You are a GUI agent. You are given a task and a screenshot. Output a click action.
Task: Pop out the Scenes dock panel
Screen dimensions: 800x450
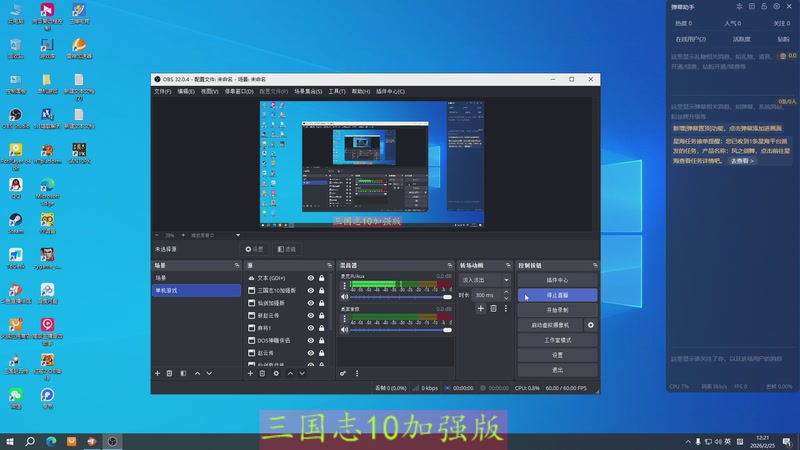(237, 265)
